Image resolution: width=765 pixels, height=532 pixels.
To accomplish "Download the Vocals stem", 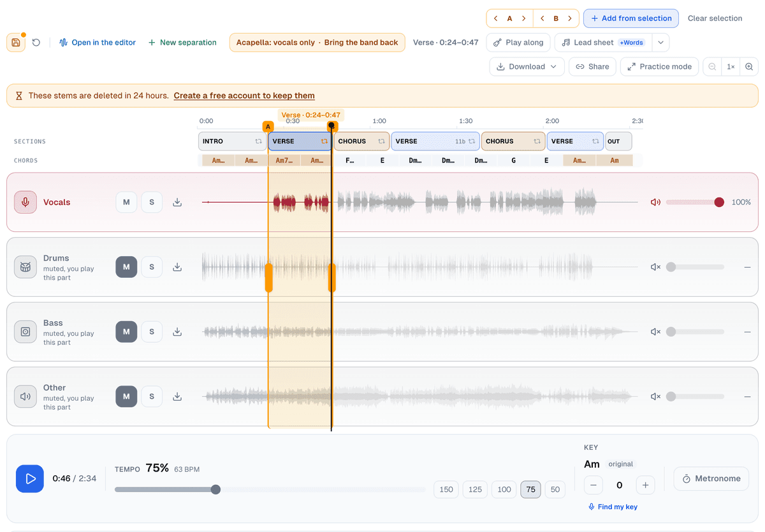I will (177, 203).
